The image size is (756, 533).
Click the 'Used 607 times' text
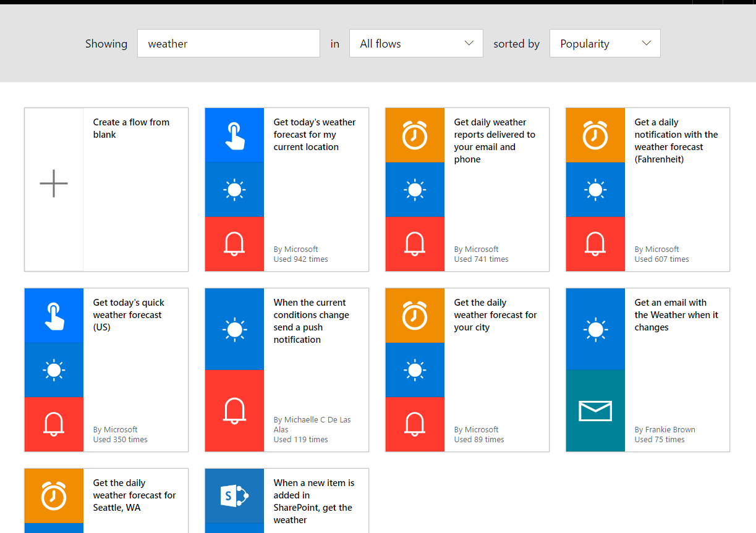click(x=662, y=259)
